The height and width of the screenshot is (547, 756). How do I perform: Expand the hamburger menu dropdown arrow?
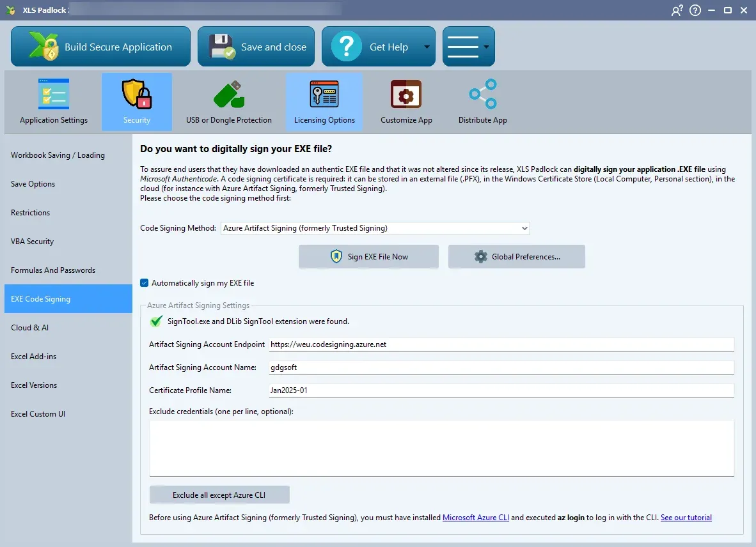[x=486, y=47]
